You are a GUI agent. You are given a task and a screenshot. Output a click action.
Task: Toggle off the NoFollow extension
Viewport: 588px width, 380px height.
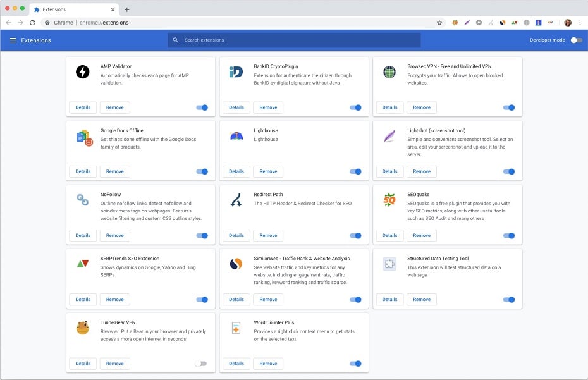(x=202, y=236)
